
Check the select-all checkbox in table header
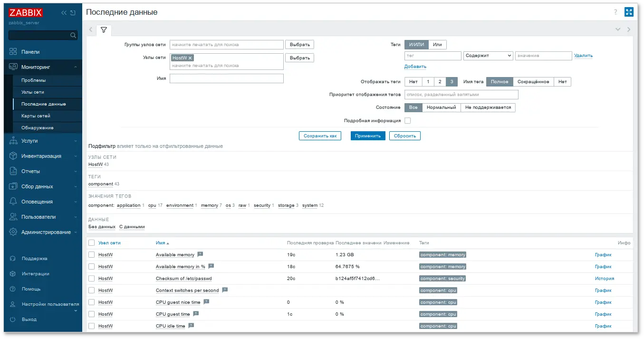(92, 242)
